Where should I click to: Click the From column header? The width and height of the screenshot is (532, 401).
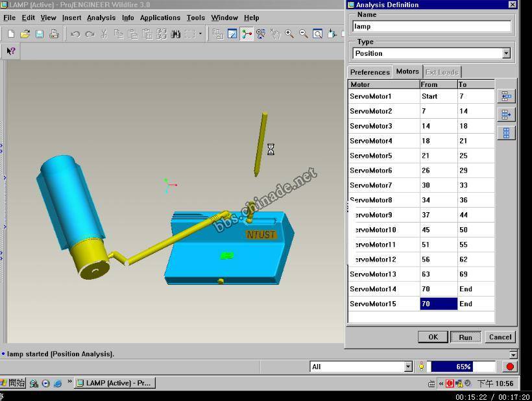point(439,84)
